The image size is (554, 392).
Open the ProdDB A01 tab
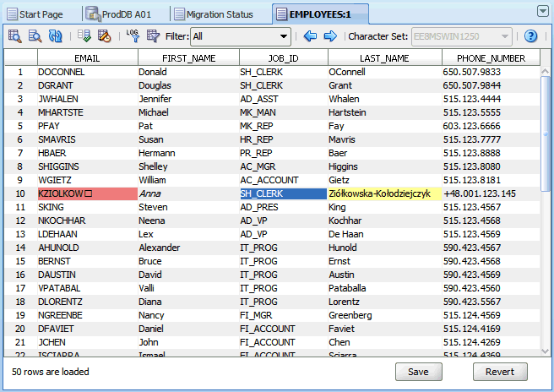tap(126, 14)
